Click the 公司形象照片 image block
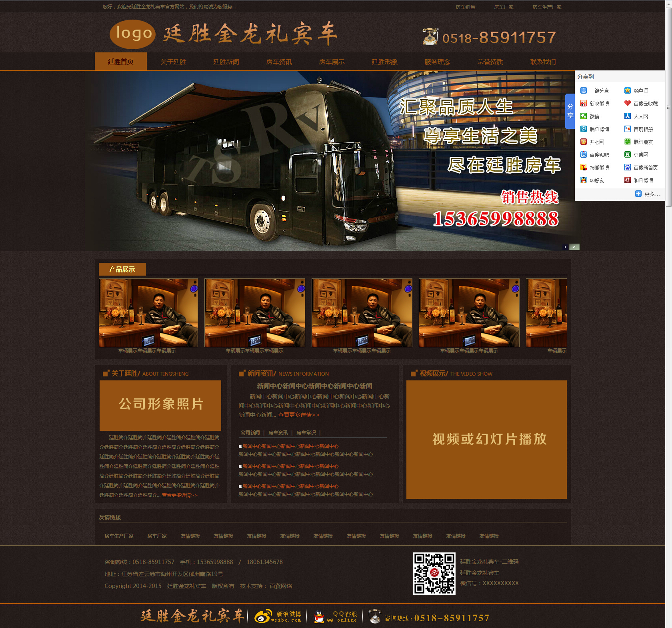Image resolution: width=672 pixels, height=628 pixels. click(160, 405)
